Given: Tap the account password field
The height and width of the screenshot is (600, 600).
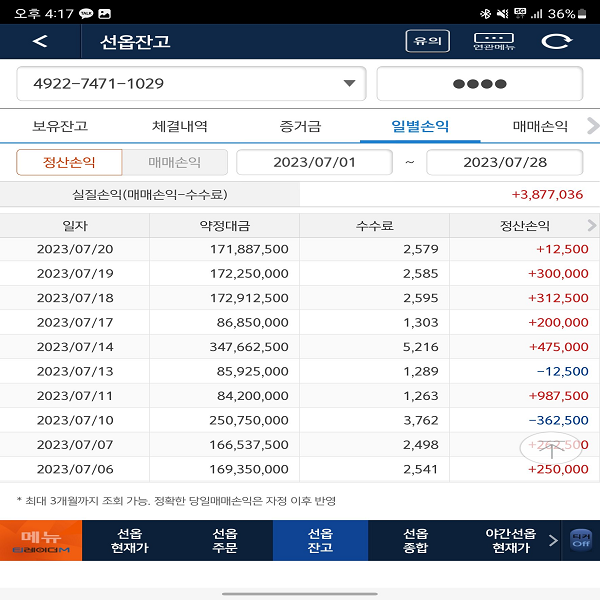Looking at the screenshot, I should pos(479,84).
